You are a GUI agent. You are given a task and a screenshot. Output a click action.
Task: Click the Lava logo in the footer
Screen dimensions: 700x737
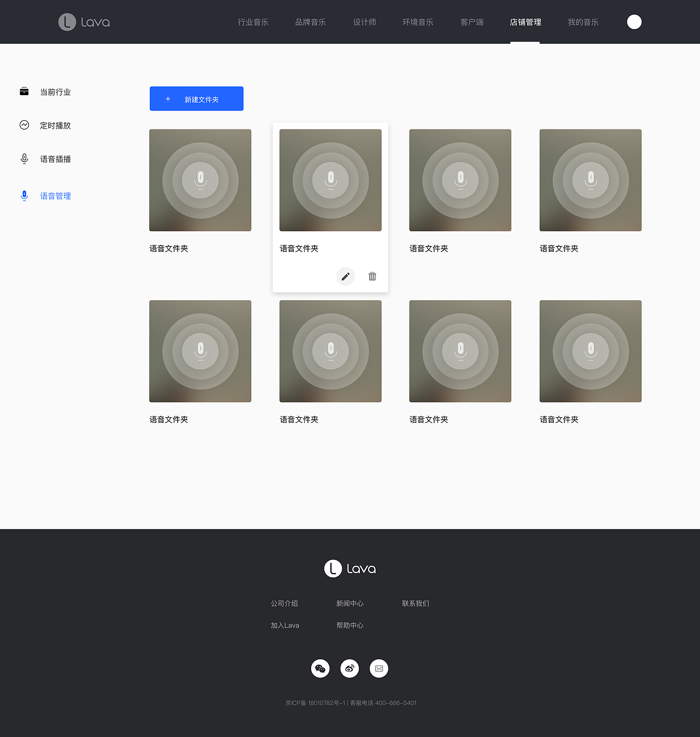click(350, 569)
